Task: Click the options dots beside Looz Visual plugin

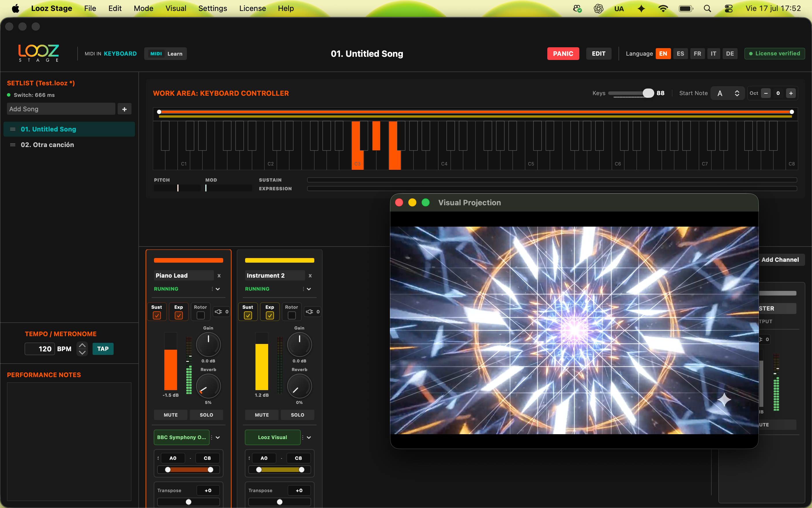Action: tap(303, 437)
